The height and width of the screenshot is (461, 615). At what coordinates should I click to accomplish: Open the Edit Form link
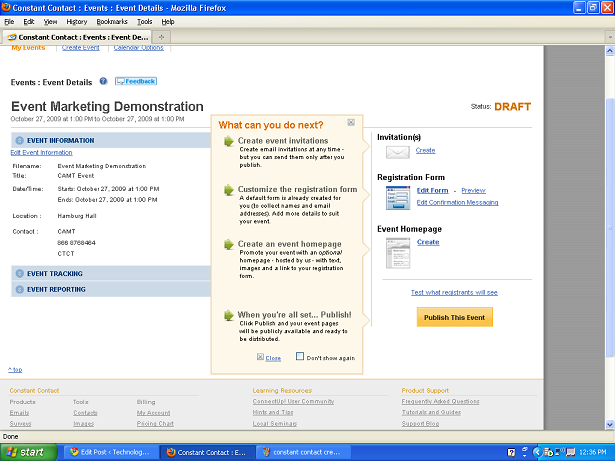432,190
